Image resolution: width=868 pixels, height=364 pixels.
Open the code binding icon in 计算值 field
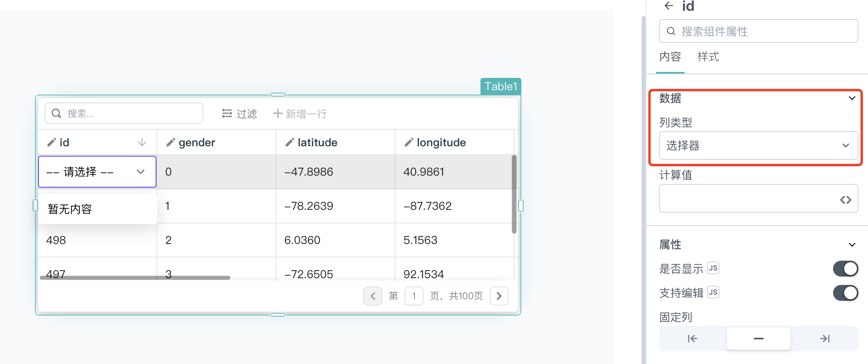click(846, 200)
